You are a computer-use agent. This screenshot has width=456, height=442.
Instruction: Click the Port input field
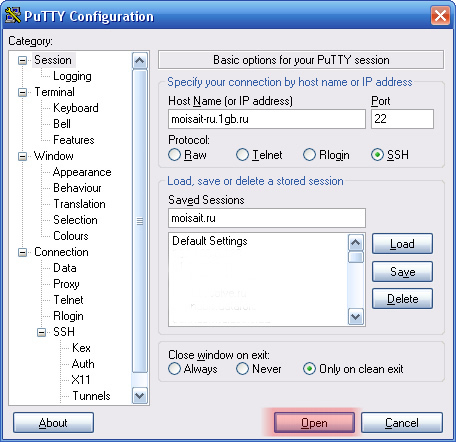click(402, 119)
